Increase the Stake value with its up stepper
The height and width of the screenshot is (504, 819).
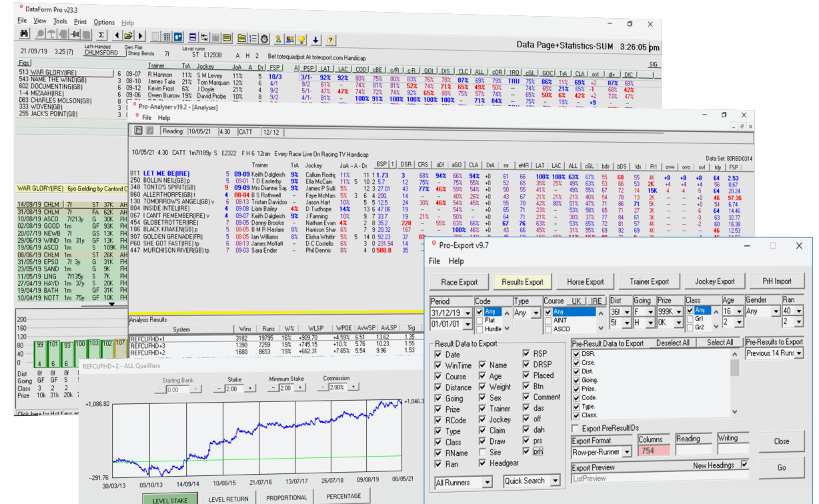click(x=250, y=388)
